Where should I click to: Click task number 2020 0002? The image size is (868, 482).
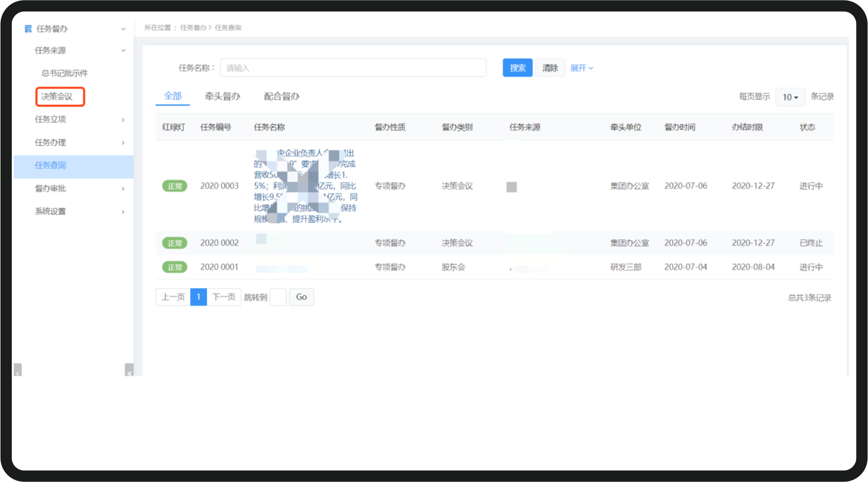(219, 243)
